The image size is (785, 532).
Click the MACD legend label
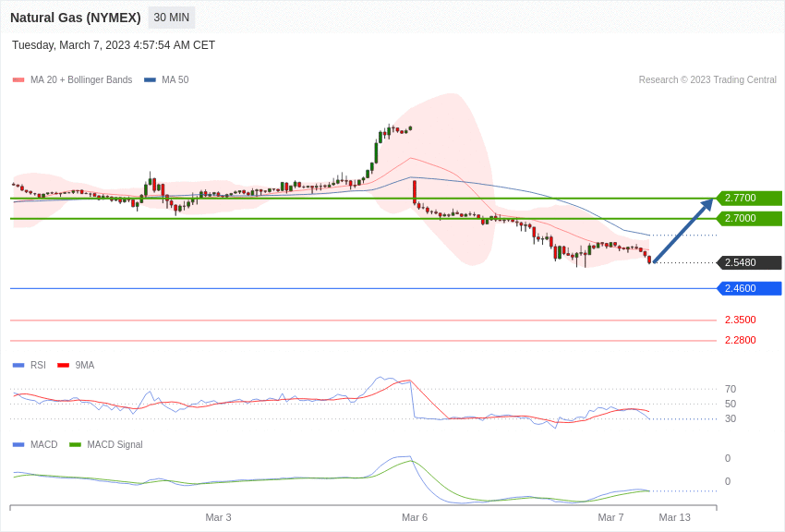coord(44,444)
